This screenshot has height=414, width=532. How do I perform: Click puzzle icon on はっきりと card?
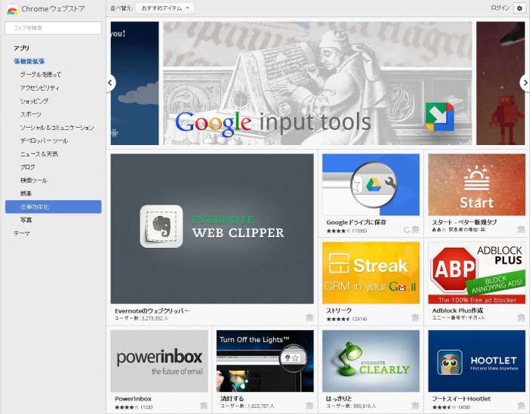415,406
